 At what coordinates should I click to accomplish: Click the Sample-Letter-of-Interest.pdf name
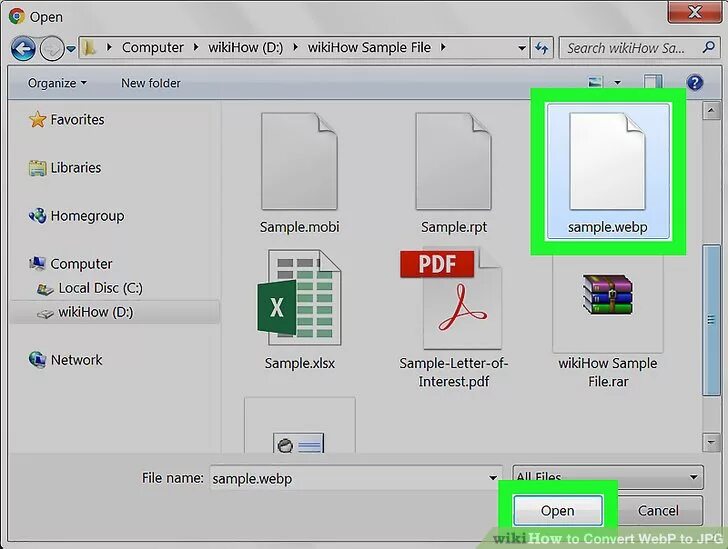(x=454, y=372)
